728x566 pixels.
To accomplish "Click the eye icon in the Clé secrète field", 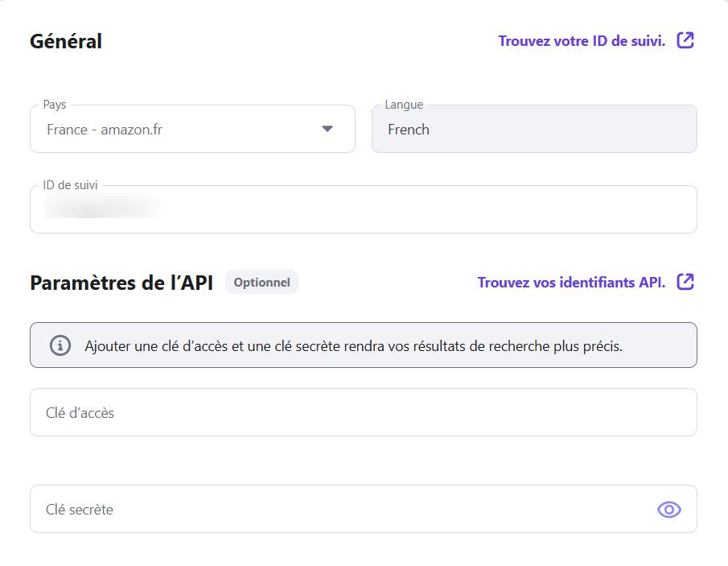I will (668, 509).
